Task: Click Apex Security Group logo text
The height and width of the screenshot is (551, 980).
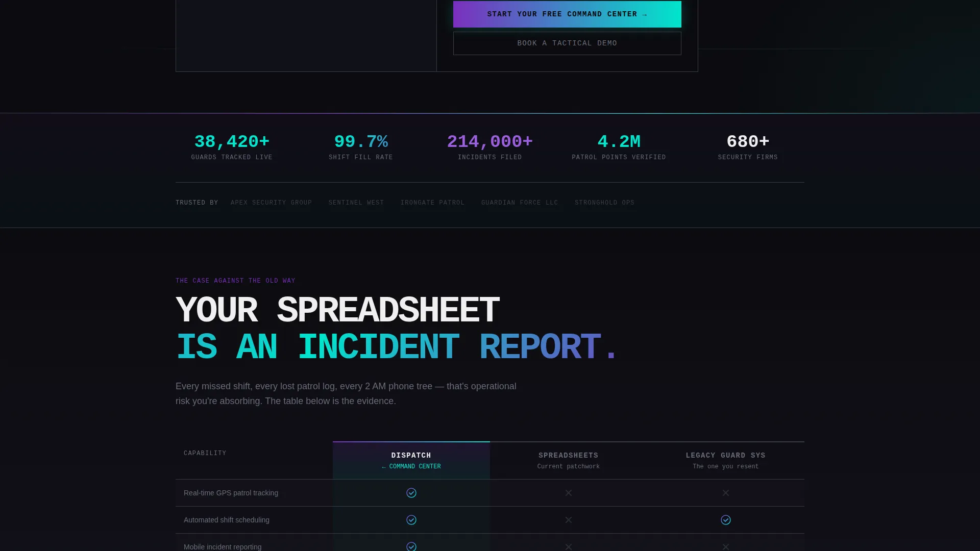Action: [x=271, y=203]
